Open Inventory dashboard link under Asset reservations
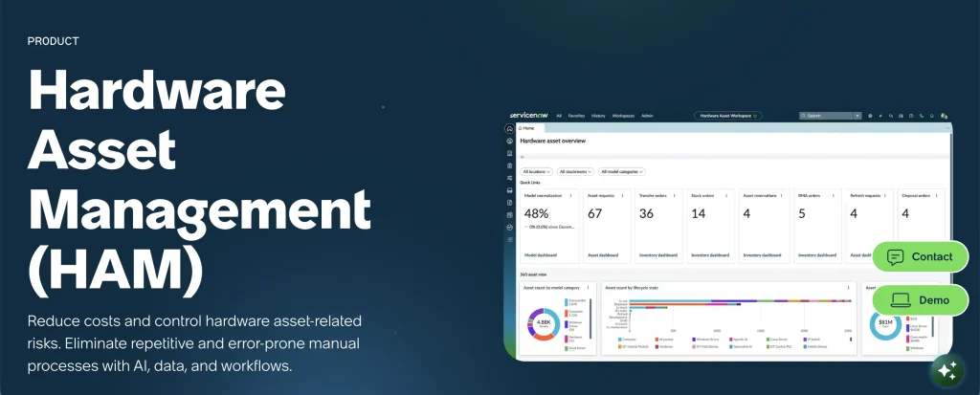This screenshot has width=980, height=395. 761,255
